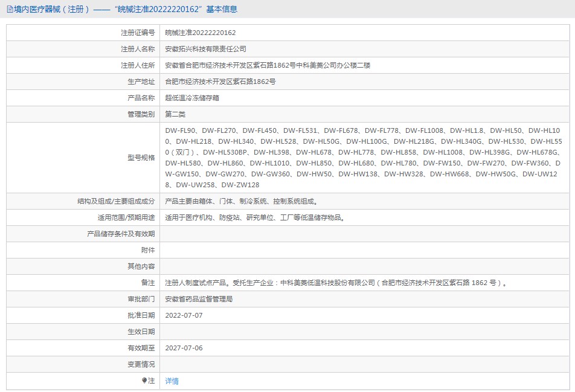Click the 生产地址 label
575x392 pixels.
click(x=141, y=82)
